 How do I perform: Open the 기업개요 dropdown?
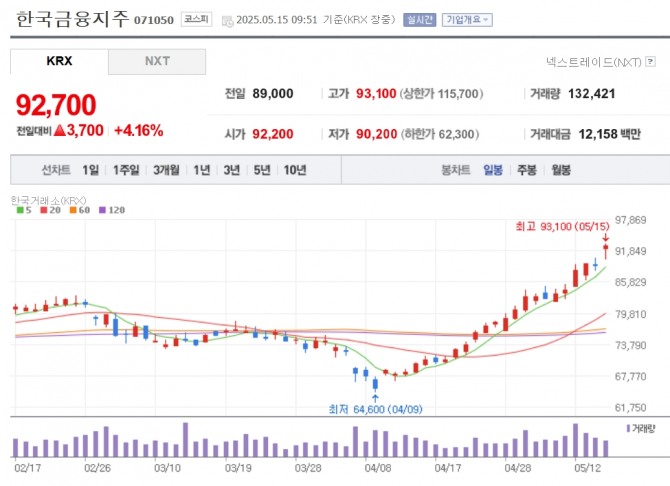[467, 20]
